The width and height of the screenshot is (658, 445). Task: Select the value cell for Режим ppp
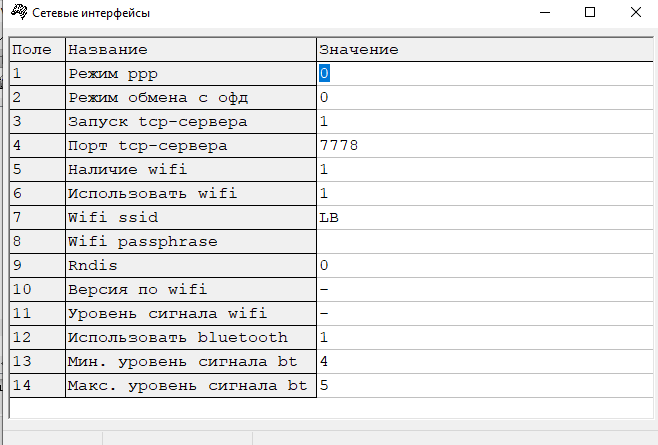pos(485,73)
